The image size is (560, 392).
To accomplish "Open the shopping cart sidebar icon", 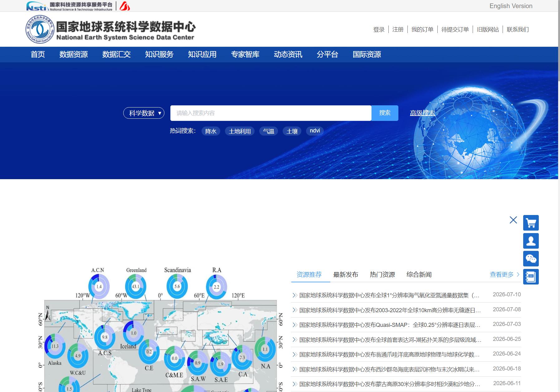I will (531, 223).
